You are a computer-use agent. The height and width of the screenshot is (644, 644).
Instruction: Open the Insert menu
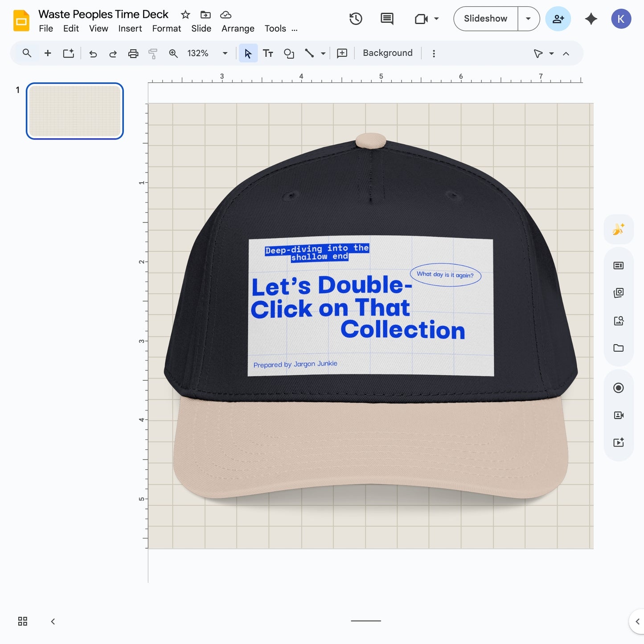pos(130,29)
